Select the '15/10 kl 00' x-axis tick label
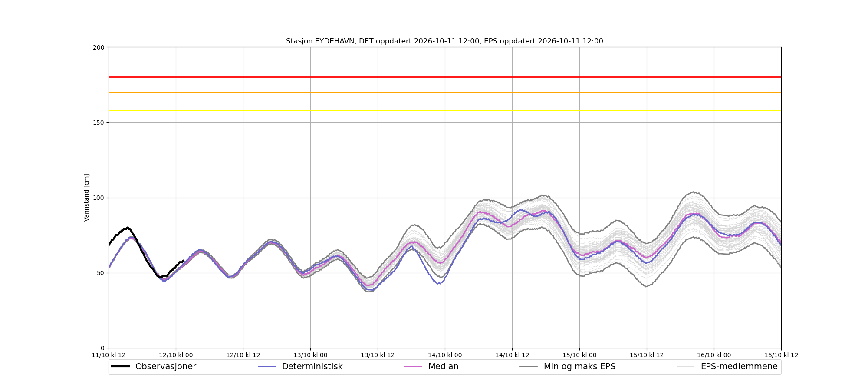The width and height of the screenshot is (868, 391). coord(579,355)
